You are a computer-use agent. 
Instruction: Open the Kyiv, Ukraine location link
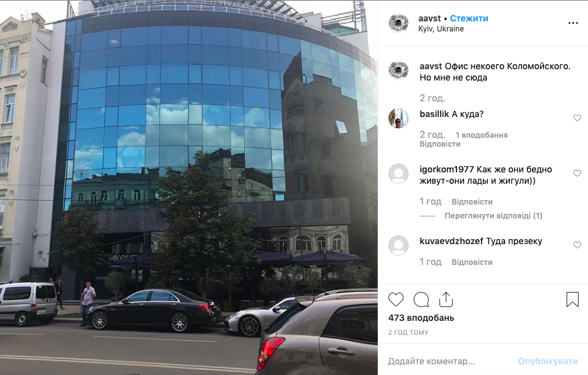coord(441,29)
